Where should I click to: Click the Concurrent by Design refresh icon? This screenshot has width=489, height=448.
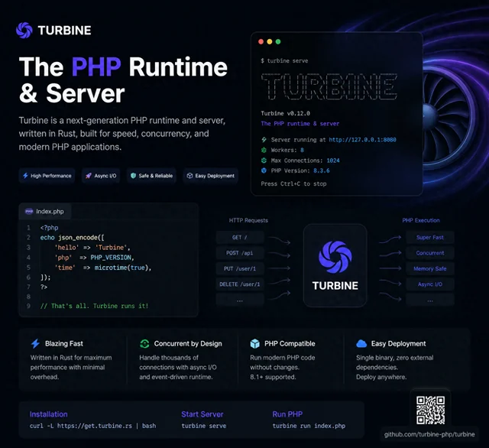[144, 343]
